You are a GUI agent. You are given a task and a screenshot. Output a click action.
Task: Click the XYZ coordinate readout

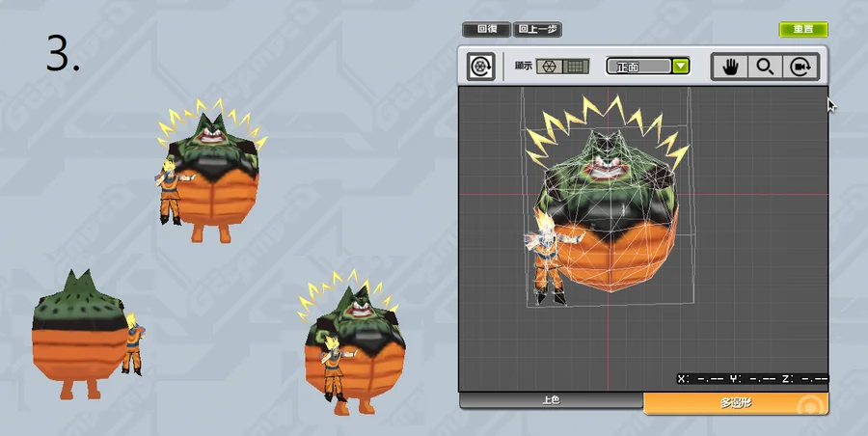point(752,379)
